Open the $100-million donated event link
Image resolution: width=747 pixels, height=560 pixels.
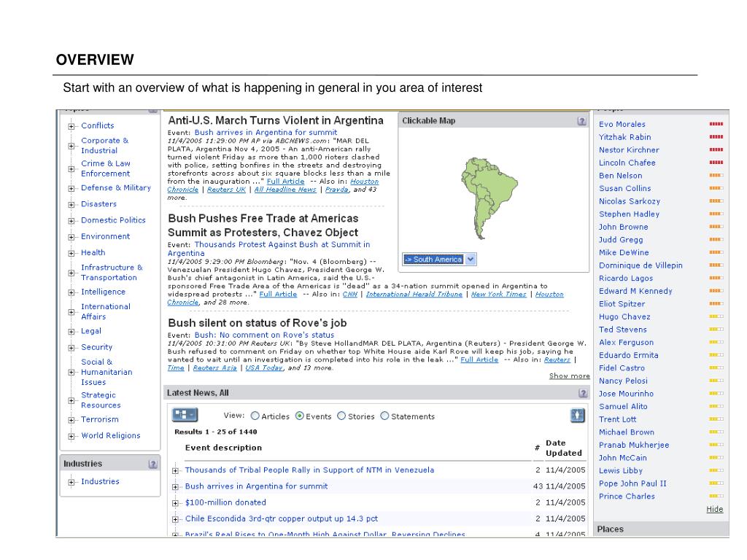226,502
